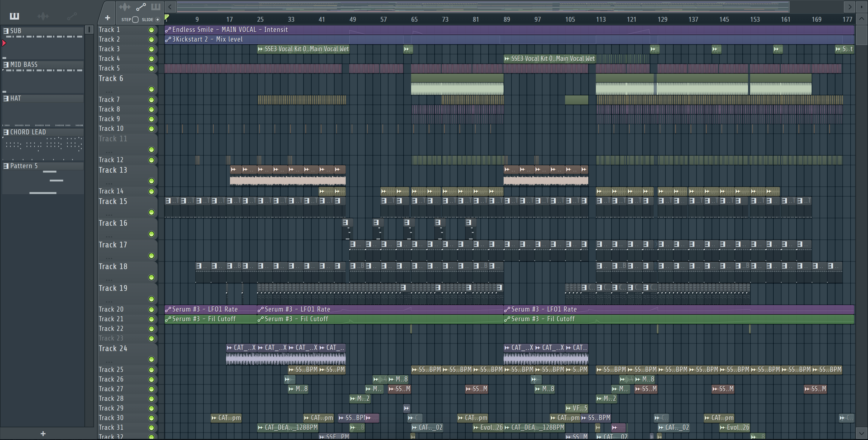Add a new pattern with the picker's bottom plus
Image resolution: width=868 pixels, height=440 pixels.
(43, 434)
